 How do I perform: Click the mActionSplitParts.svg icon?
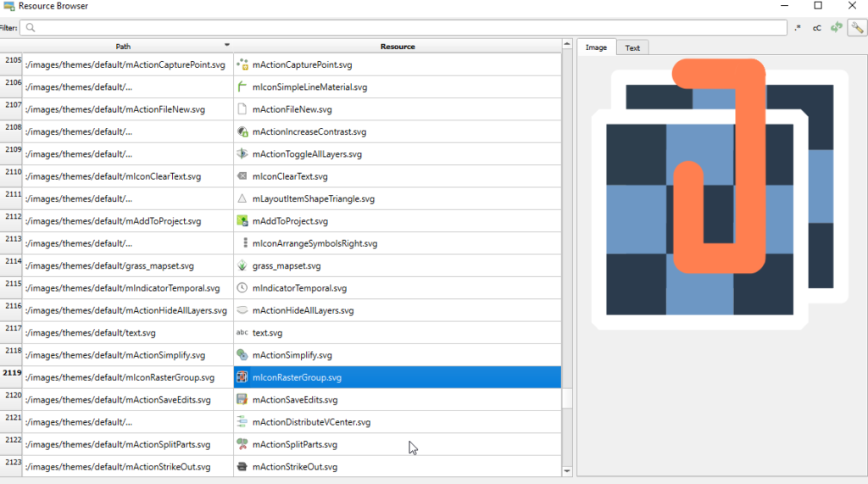click(242, 444)
